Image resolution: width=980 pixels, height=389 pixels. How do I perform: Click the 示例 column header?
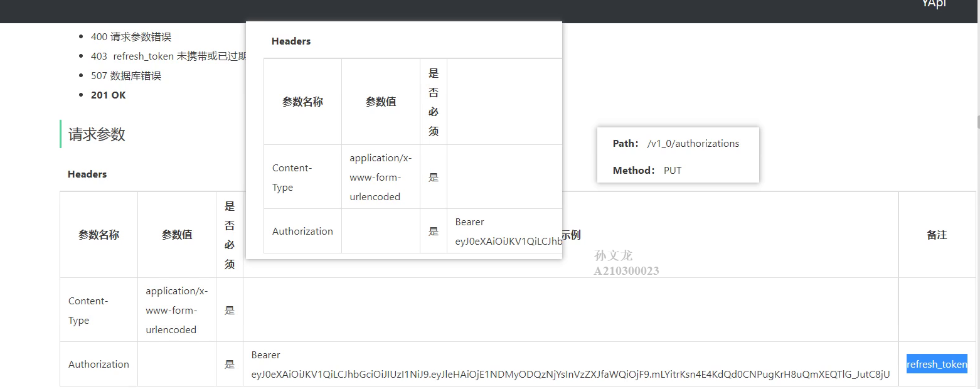coord(571,235)
